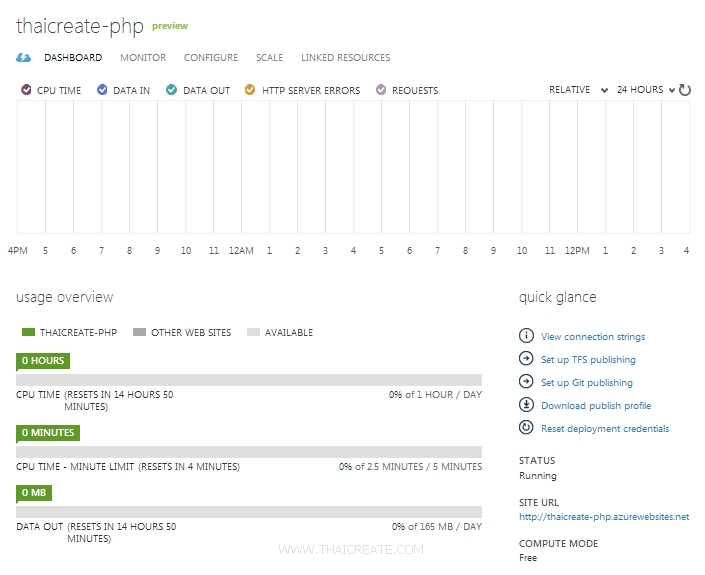The height and width of the screenshot is (575, 705).
Task: Click the Git publishing arrow icon
Action: [x=526, y=382]
